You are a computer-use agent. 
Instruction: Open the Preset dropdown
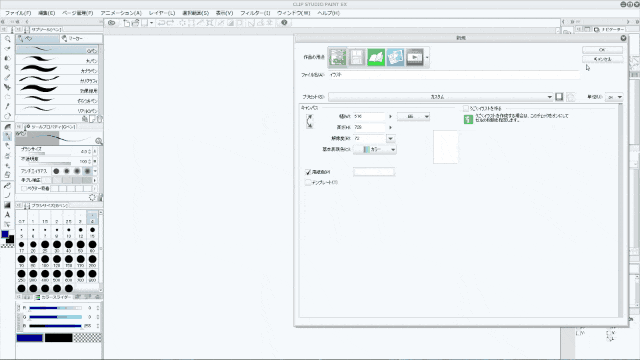(441, 97)
